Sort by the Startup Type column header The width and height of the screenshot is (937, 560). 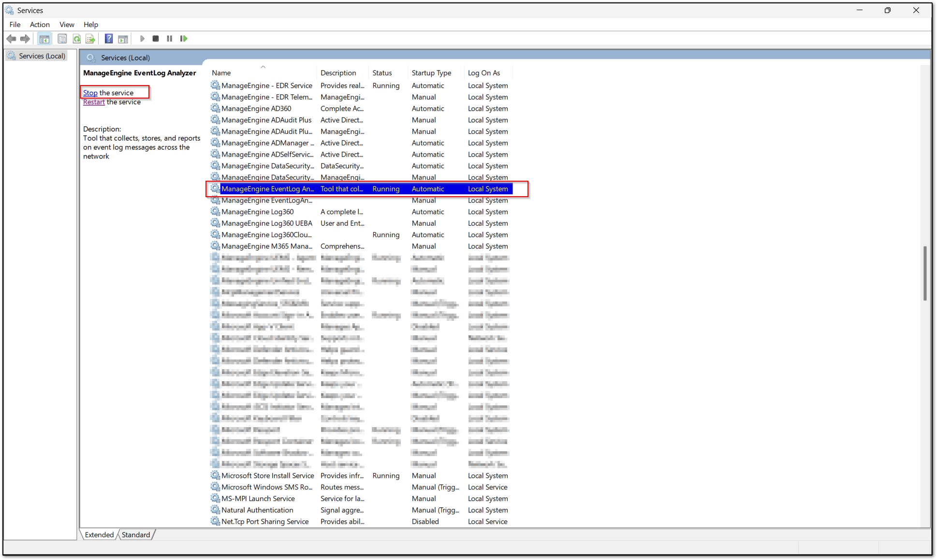coord(431,73)
